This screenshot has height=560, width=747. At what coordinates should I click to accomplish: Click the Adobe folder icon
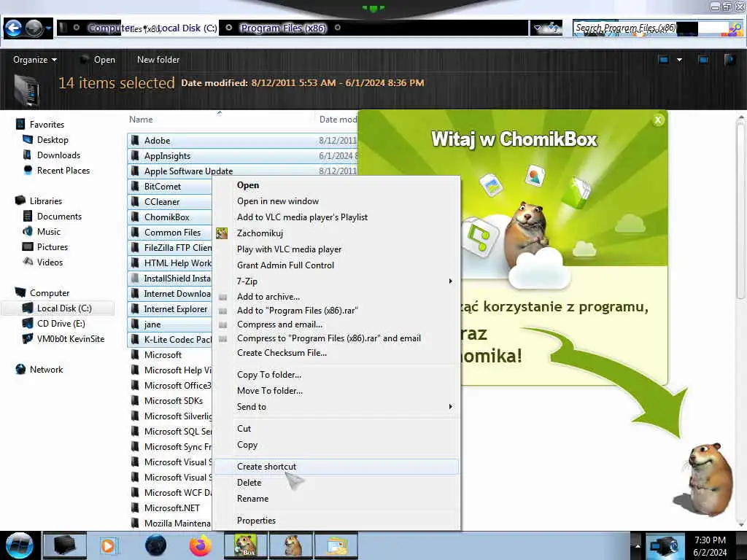coord(136,140)
